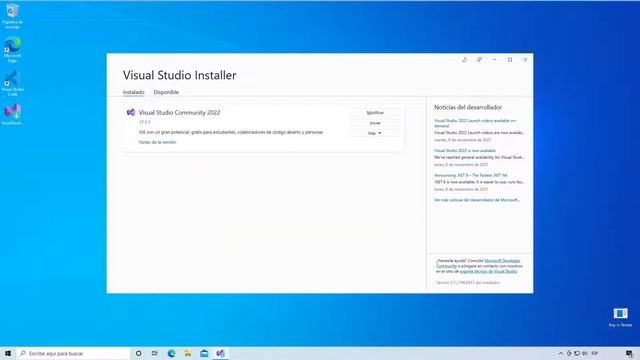Show hidden system tray icons

coord(561,353)
